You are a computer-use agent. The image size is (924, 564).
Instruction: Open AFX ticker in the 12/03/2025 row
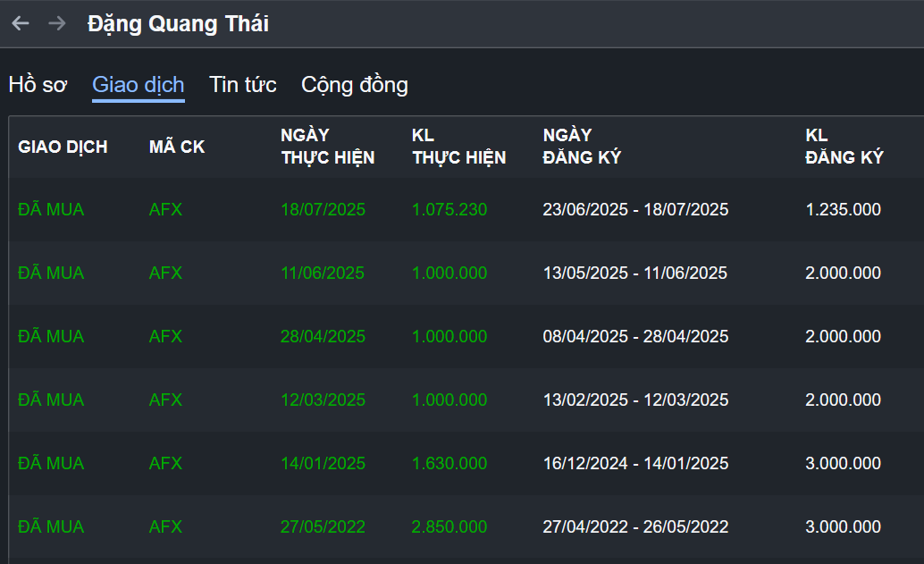165,400
